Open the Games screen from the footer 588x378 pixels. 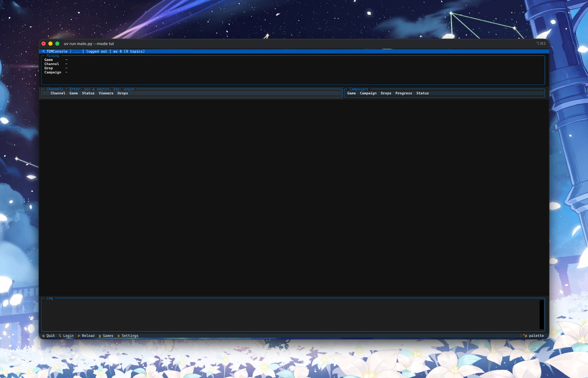point(106,335)
